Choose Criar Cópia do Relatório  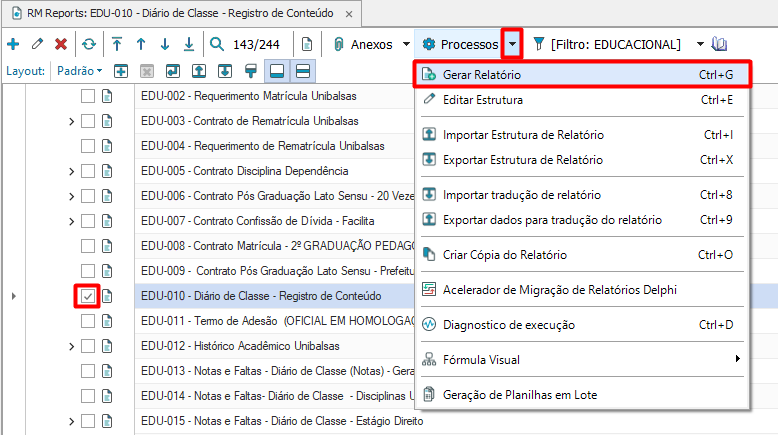(x=504, y=255)
